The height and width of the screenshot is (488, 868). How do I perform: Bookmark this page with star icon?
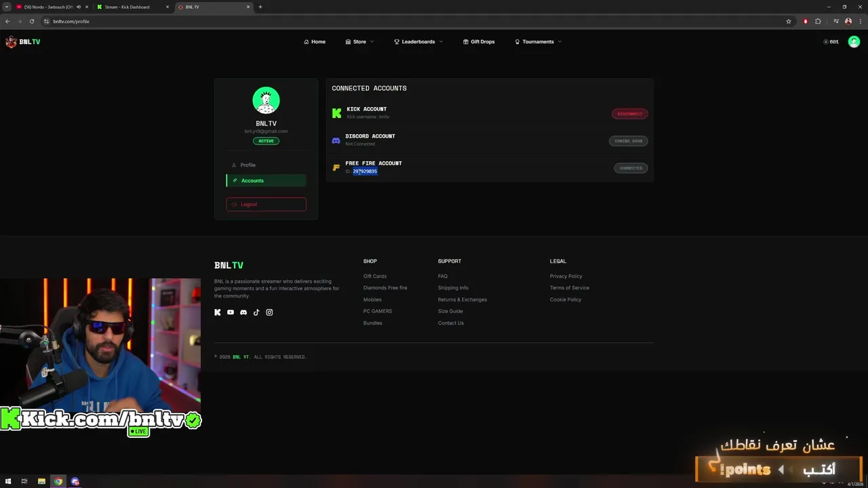click(x=789, y=22)
